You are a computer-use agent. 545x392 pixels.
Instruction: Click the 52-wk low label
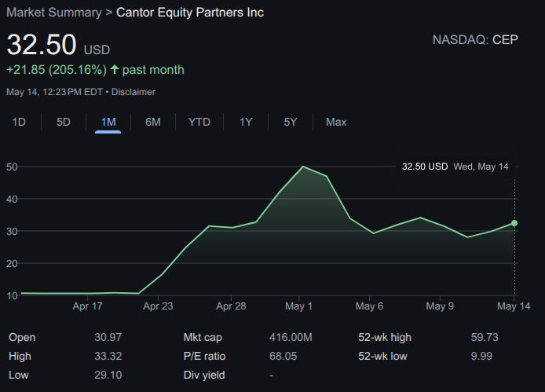[x=382, y=356]
